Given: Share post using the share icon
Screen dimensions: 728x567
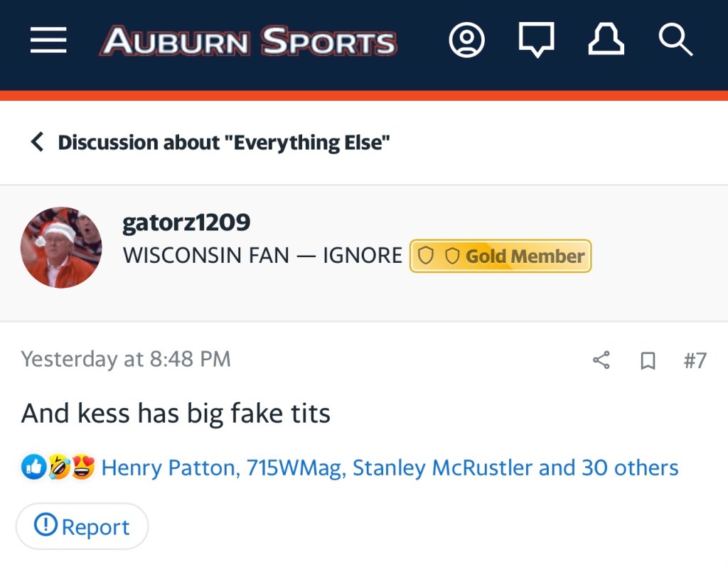Looking at the screenshot, I should click(601, 360).
